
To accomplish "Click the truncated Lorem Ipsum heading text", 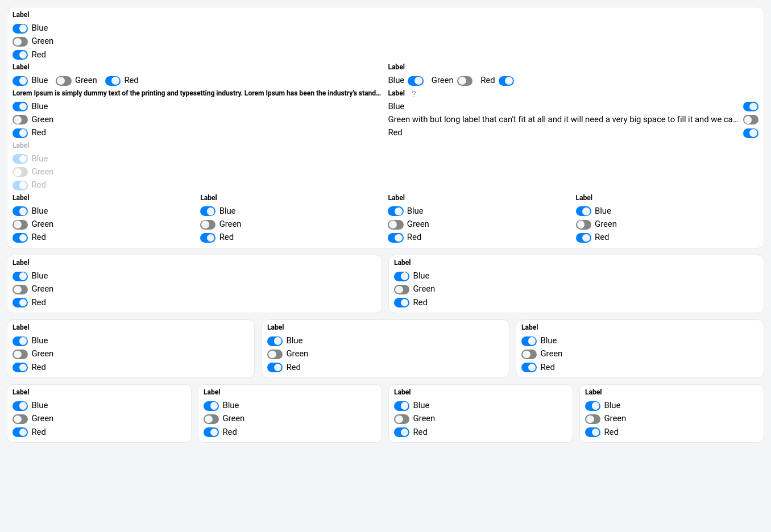I will pyautogui.click(x=196, y=93).
